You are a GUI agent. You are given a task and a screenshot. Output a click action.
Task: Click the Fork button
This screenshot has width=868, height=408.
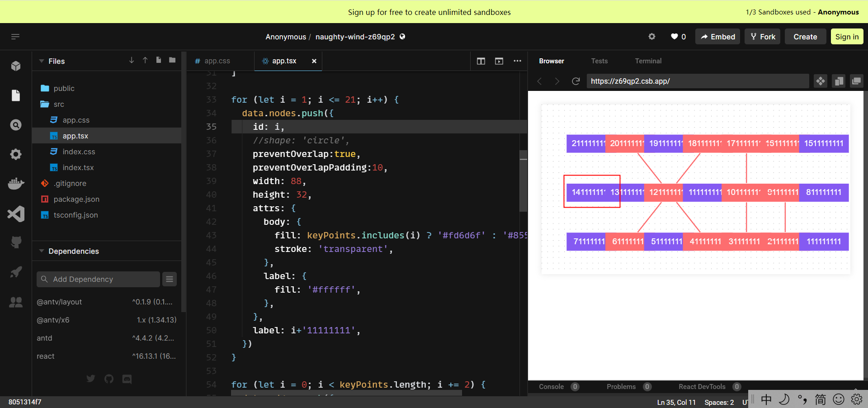762,36
